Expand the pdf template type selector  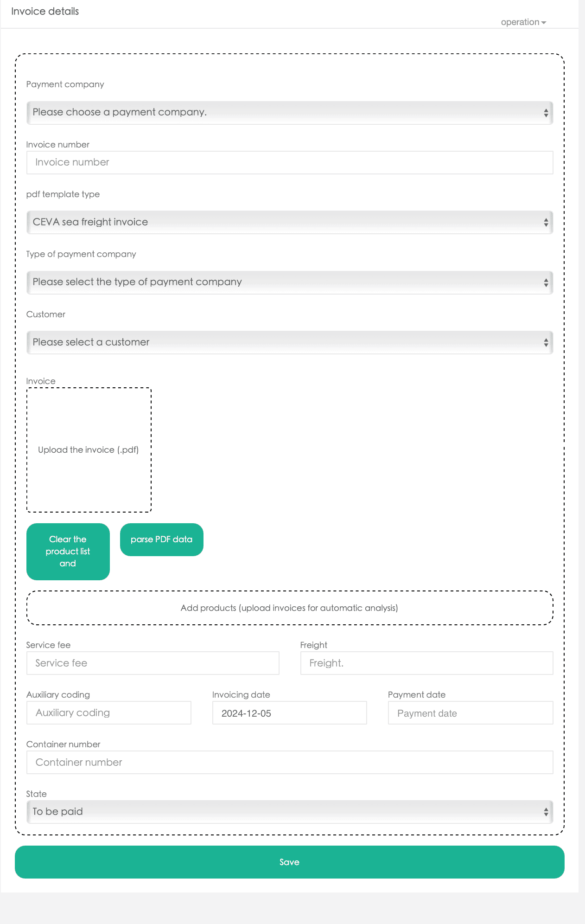click(289, 222)
